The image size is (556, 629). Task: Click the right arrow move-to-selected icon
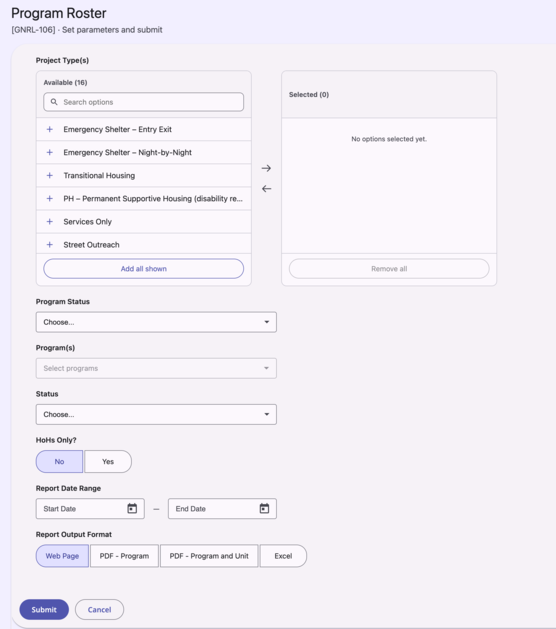click(x=266, y=168)
